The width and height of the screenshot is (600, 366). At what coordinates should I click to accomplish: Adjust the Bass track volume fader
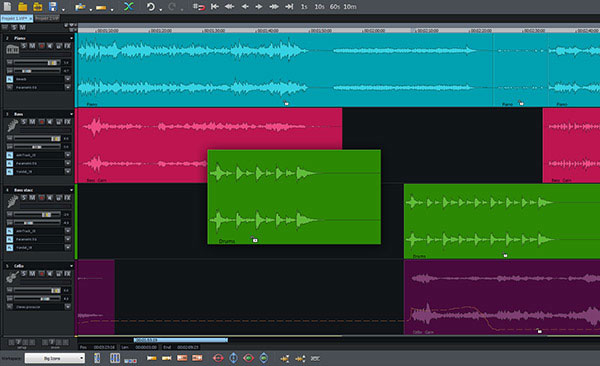(x=55, y=138)
